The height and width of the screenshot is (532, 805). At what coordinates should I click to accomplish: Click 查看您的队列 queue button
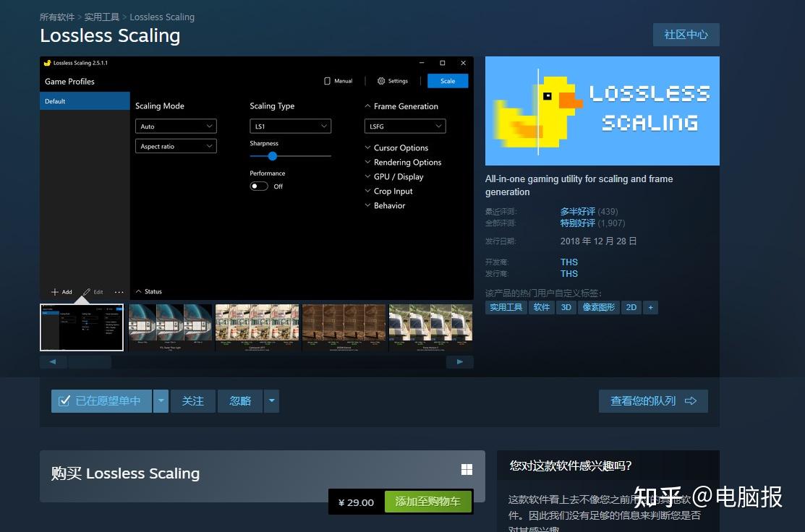pos(653,401)
